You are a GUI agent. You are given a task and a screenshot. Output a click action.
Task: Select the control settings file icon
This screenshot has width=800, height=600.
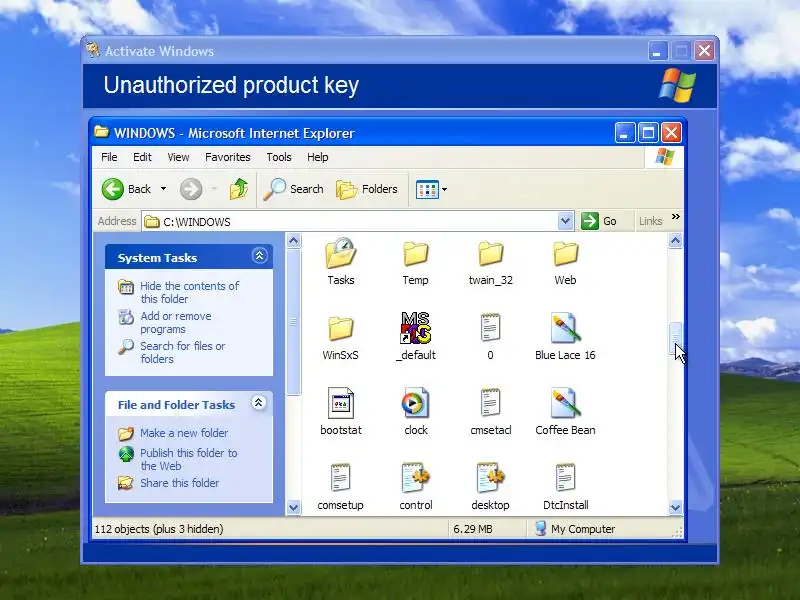point(415,478)
